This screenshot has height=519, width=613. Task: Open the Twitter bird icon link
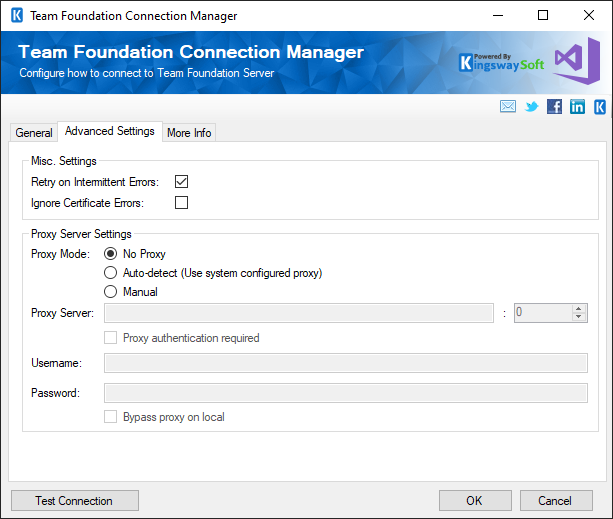[x=531, y=106]
